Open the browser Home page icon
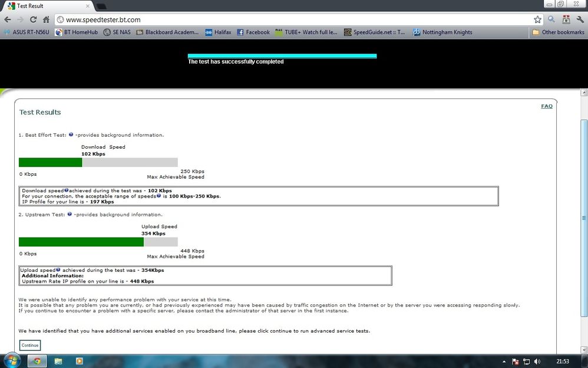 46,19
